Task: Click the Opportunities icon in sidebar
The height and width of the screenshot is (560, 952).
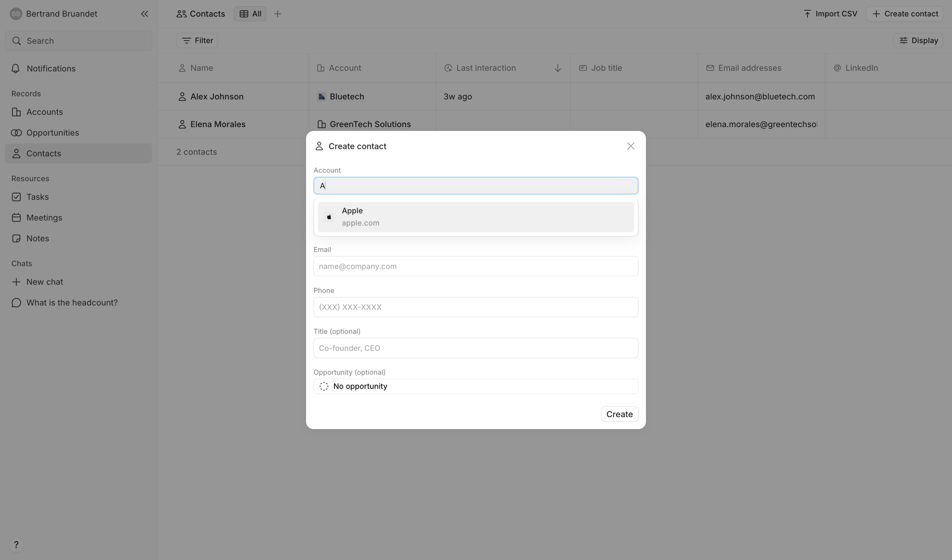Action: 16,133
